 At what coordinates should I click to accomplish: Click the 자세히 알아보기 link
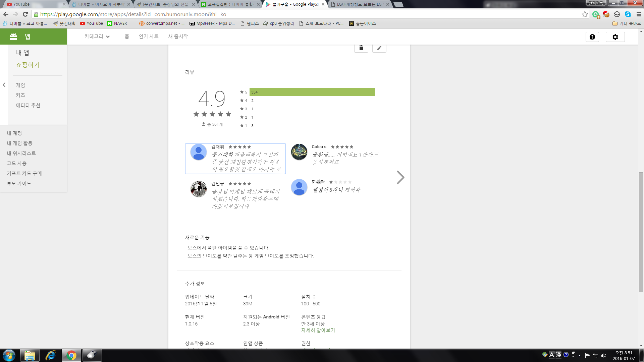[318, 330]
